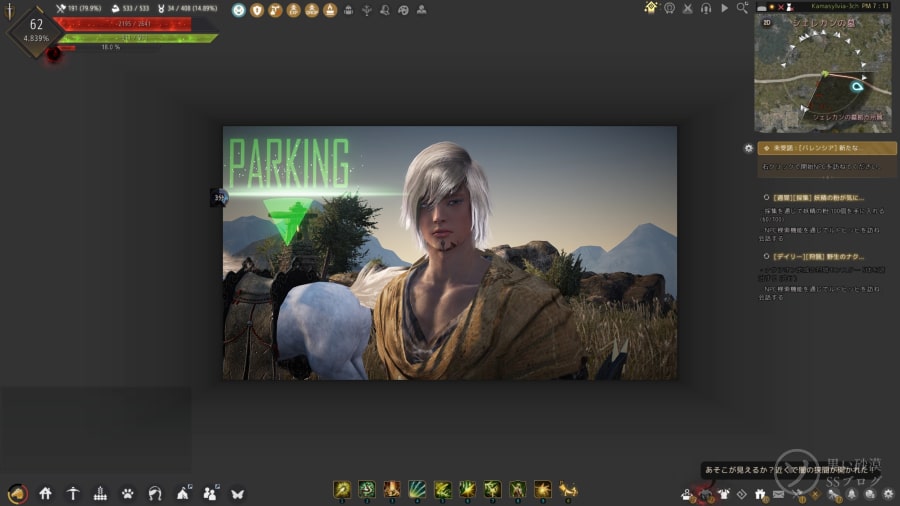
Task: Click the green resource bar
Action: coord(138,38)
